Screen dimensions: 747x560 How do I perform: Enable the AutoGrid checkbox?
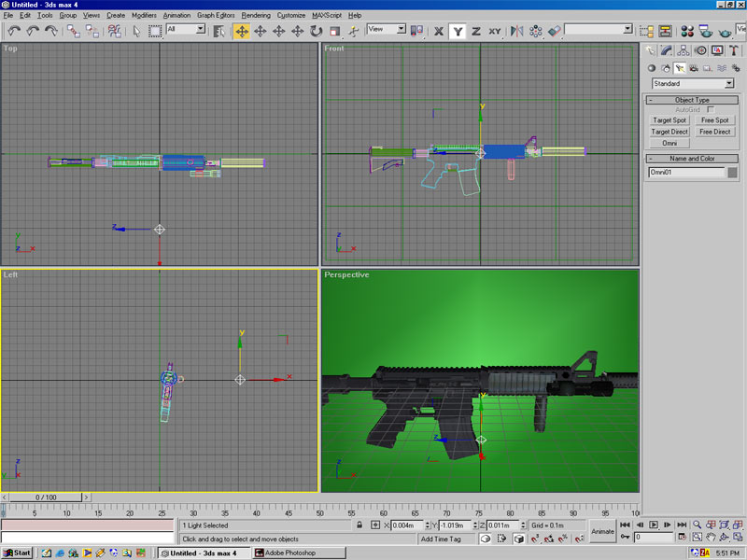[712, 110]
